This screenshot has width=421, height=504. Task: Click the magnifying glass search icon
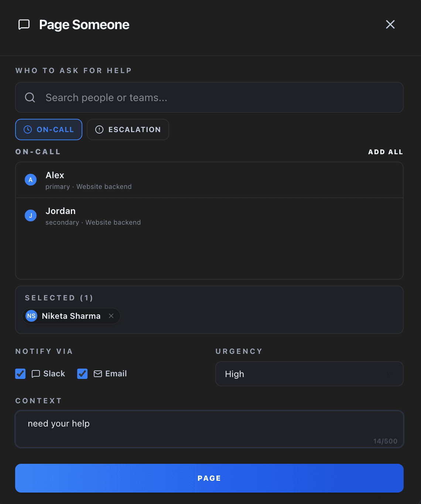[30, 97]
